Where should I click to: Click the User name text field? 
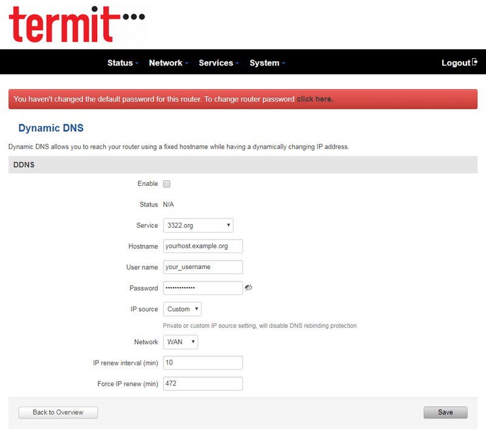(203, 267)
